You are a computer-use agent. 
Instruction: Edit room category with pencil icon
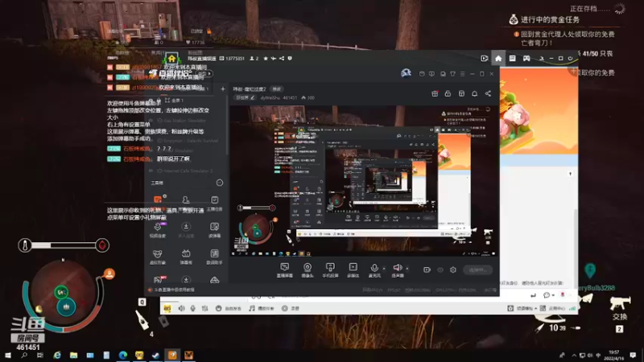tap(253, 97)
